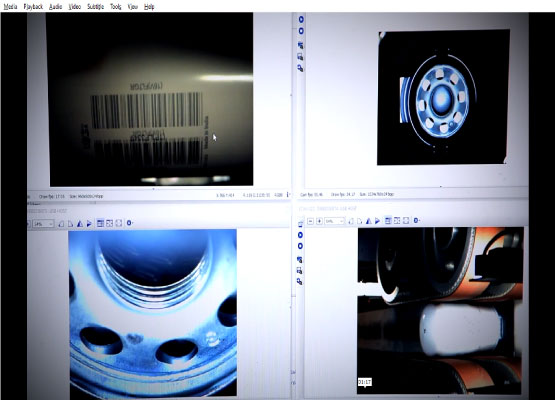Toggle highlighted layout view icon in bottle pane toolbar

(388, 221)
